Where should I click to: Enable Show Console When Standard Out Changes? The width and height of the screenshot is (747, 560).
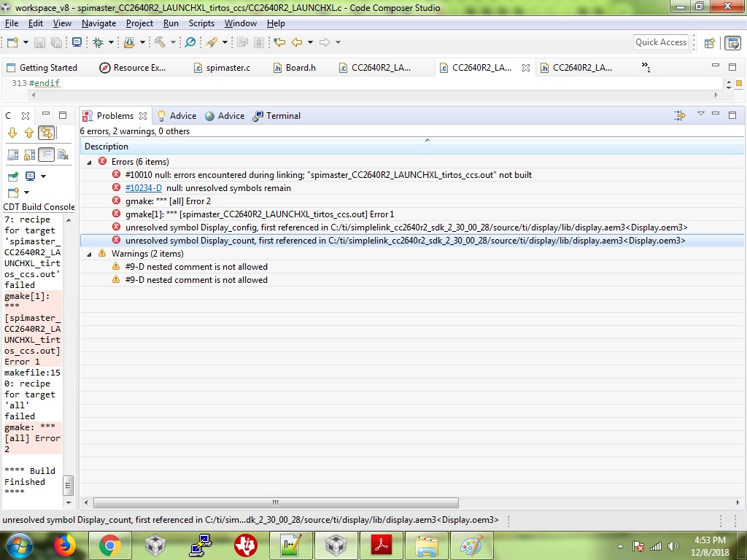click(12, 153)
